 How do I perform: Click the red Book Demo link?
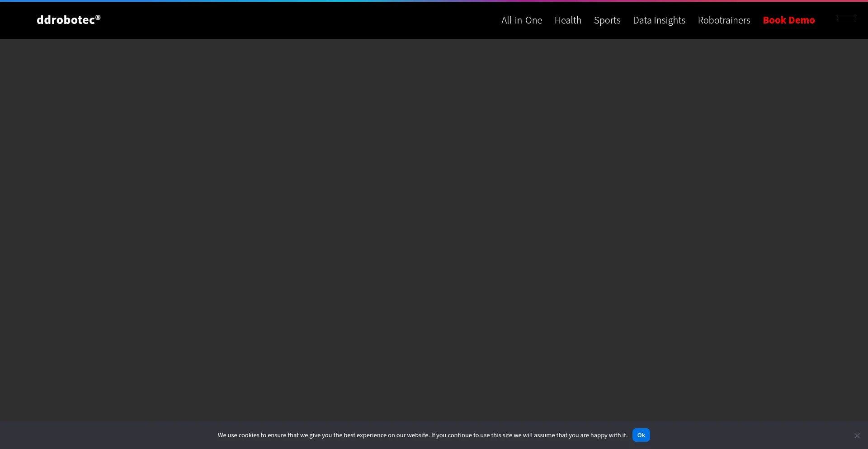[x=788, y=20]
